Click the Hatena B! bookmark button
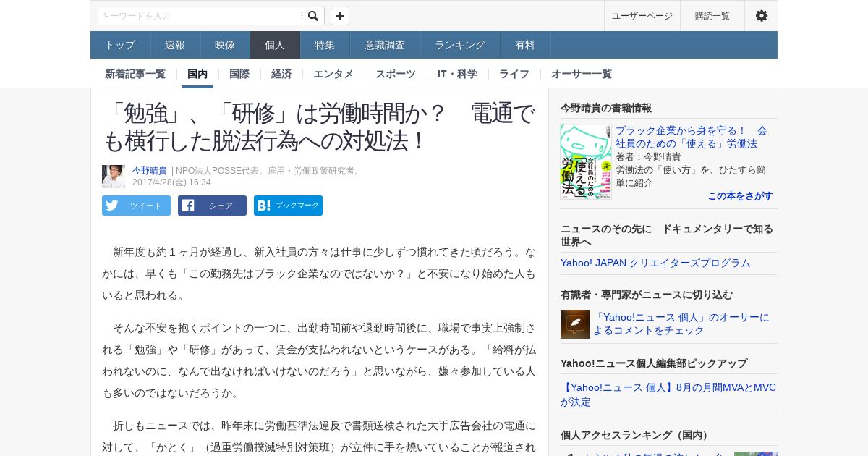Screen dimensions: 868x456 [288, 206]
